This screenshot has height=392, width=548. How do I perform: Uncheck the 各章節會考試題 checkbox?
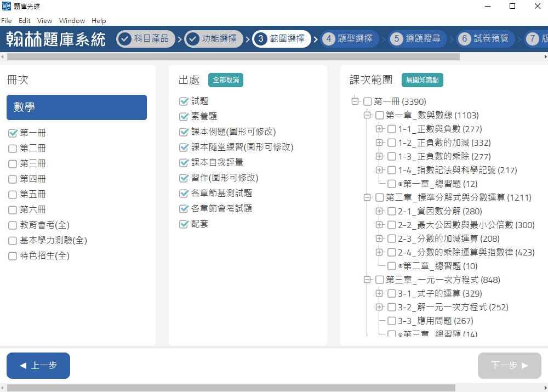coord(184,209)
